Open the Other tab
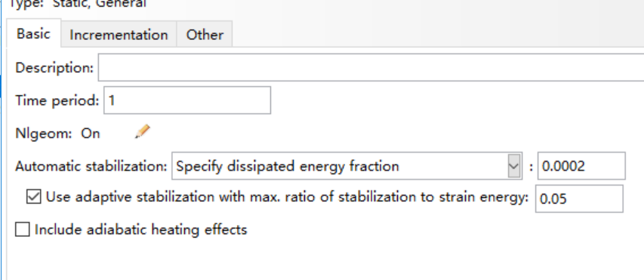Screen dimensions: 644x280 tap(205, 35)
